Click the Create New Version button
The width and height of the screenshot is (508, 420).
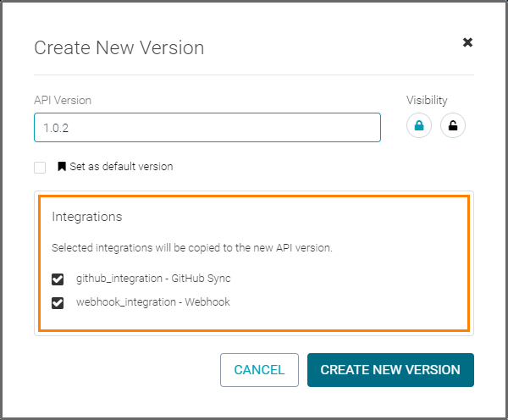(x=390, y=370)
